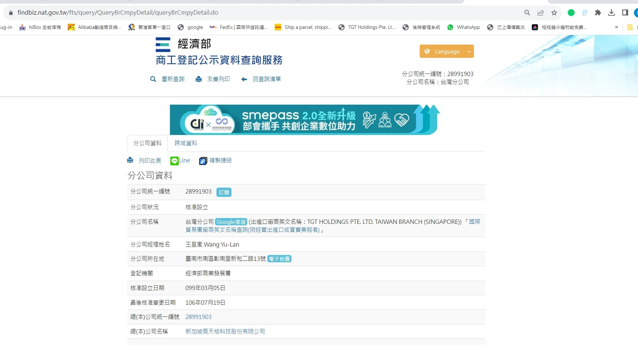Select the 分公司資料 tab
The image size is (638, 364).
[x=147, y=143]
